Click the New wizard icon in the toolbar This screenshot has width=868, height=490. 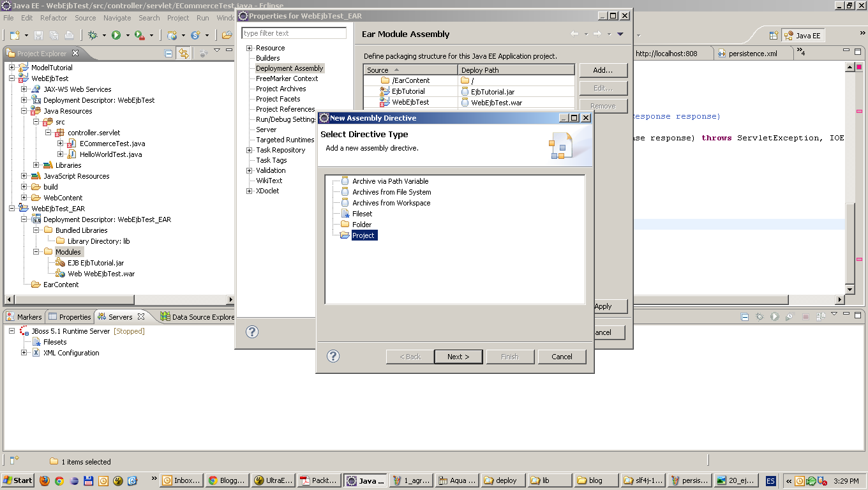[14, 35]
